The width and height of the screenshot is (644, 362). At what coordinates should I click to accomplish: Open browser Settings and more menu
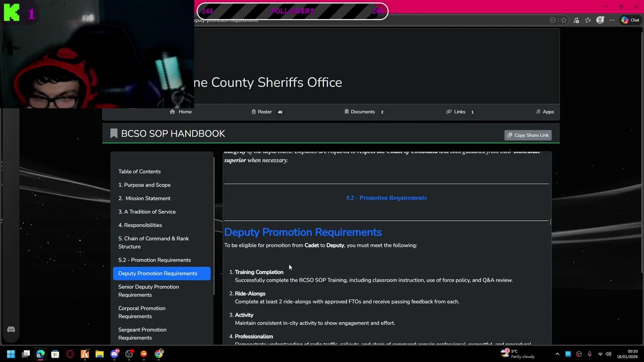click(612, 20)
